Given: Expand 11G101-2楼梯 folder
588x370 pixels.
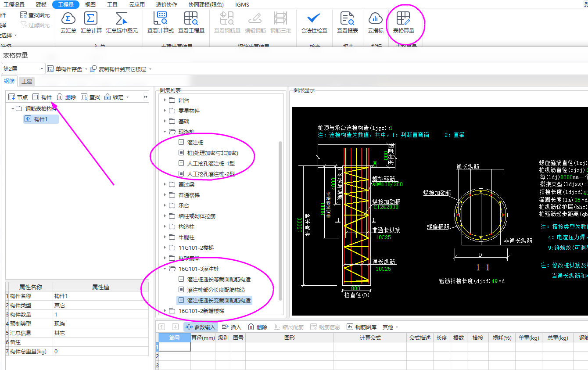Looking at the screenshot, I should 165,248.
